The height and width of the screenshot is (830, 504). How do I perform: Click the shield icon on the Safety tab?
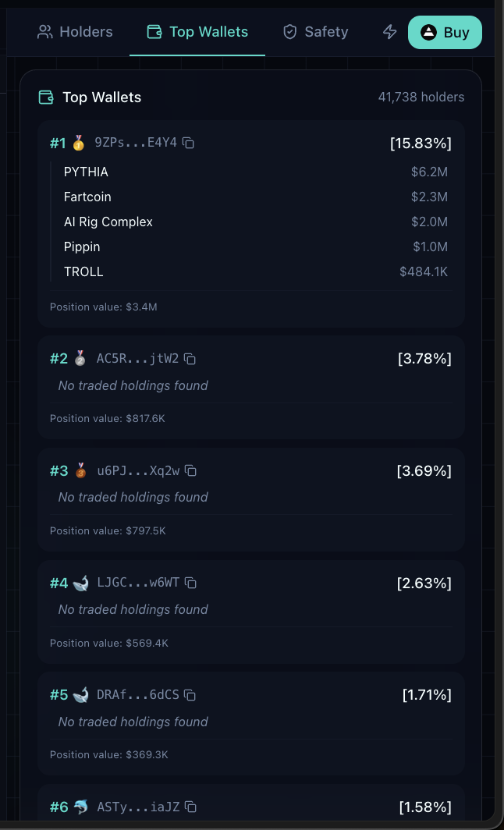click(289, 32)
